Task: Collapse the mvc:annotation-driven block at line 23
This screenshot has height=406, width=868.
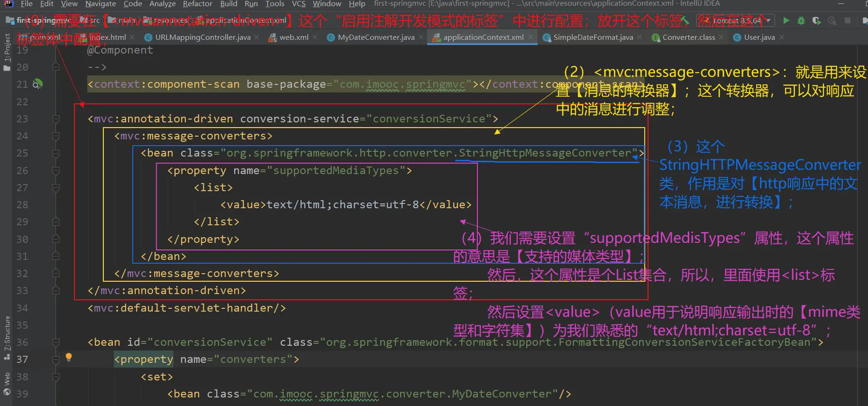Action: pos(55,119)
